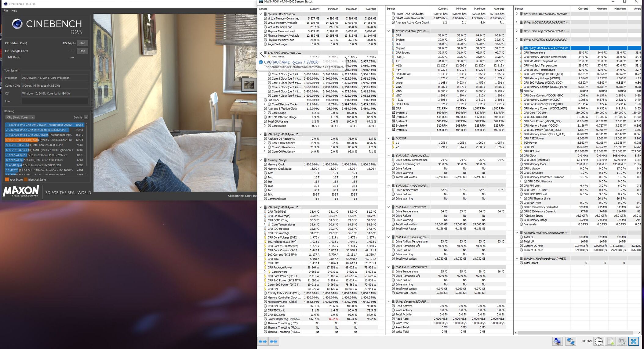Open the CPU (Multi Core) ranking dropdown
Viewport: 644px width, 349px height.
click(20, 117)
